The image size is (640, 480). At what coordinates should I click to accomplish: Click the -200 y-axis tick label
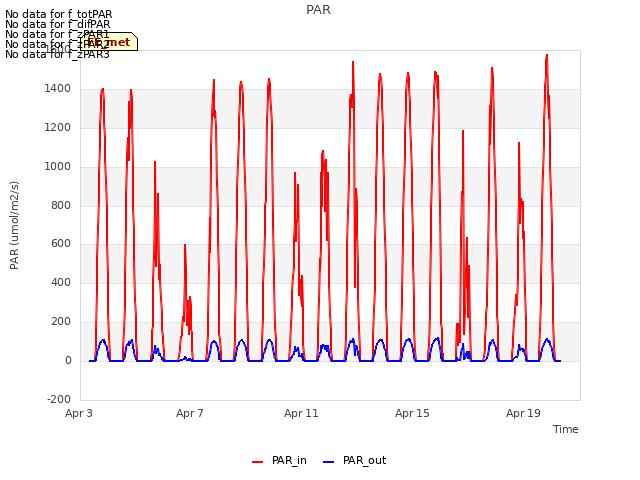coord(59,399)
